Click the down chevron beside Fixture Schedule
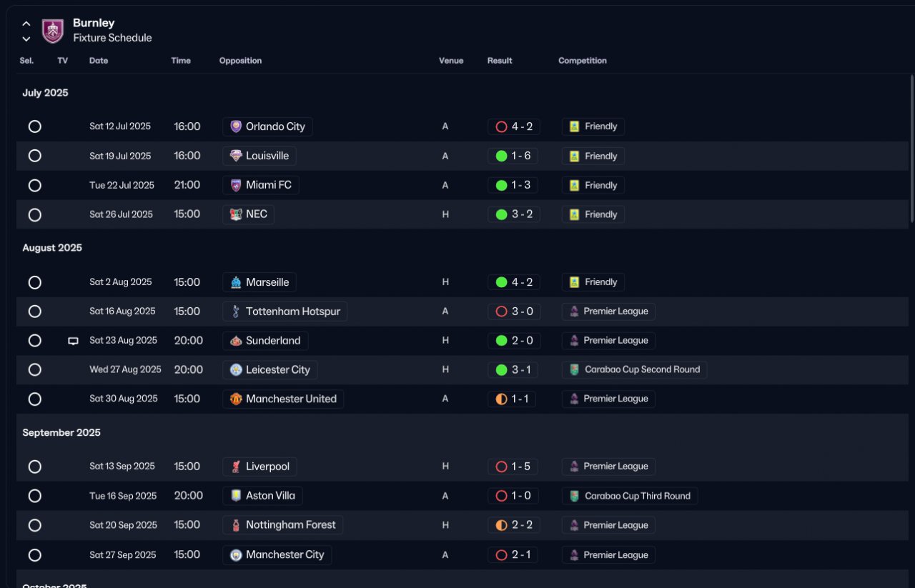This screenshot has width=915, height=588. (x=26, y=39)
